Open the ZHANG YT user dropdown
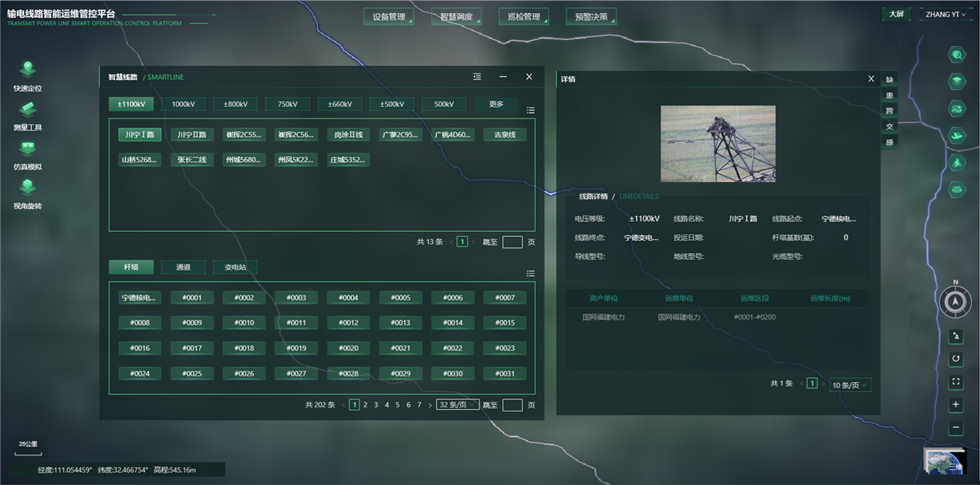Image resolution: width=980 pixels, height=485 pixels. pyautogui.click(x=943, y=14)
